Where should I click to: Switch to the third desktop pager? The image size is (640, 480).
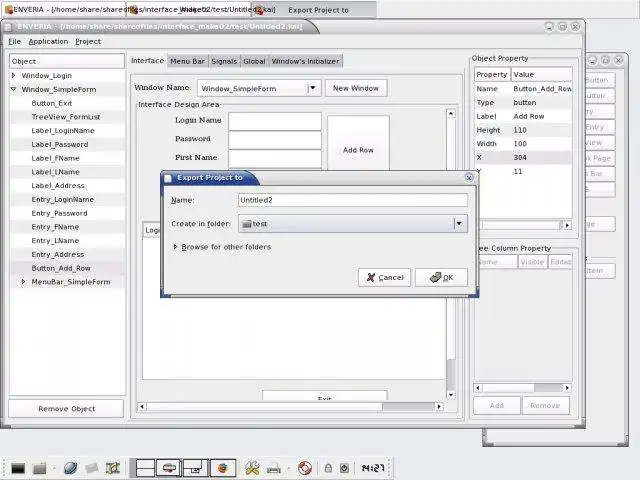(195, 468)
